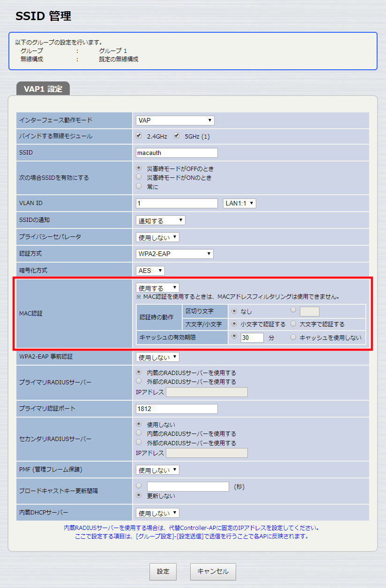Click the プライマリ認証ポート field showing 1812
The height and width of the screenshot is (588, 386).
[176, 408]
